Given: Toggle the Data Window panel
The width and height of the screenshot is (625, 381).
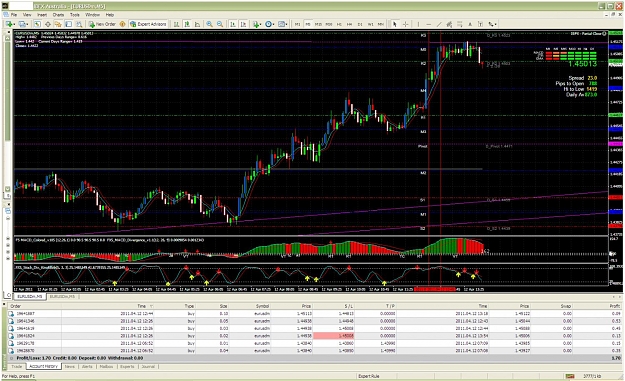Looking at the screenshot, I should [48, 24].
